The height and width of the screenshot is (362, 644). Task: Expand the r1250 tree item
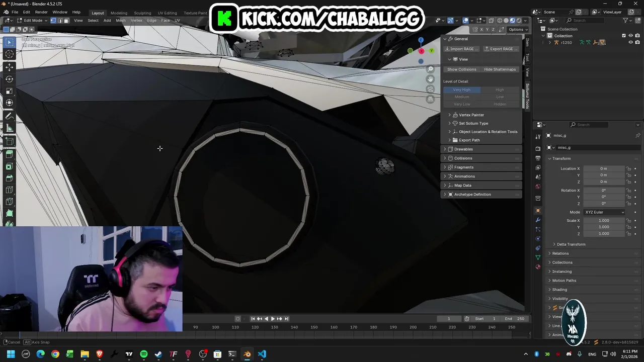point(549,43)
